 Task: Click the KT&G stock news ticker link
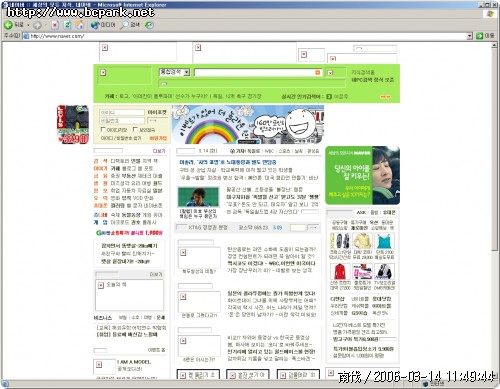(x=208, y=227)
